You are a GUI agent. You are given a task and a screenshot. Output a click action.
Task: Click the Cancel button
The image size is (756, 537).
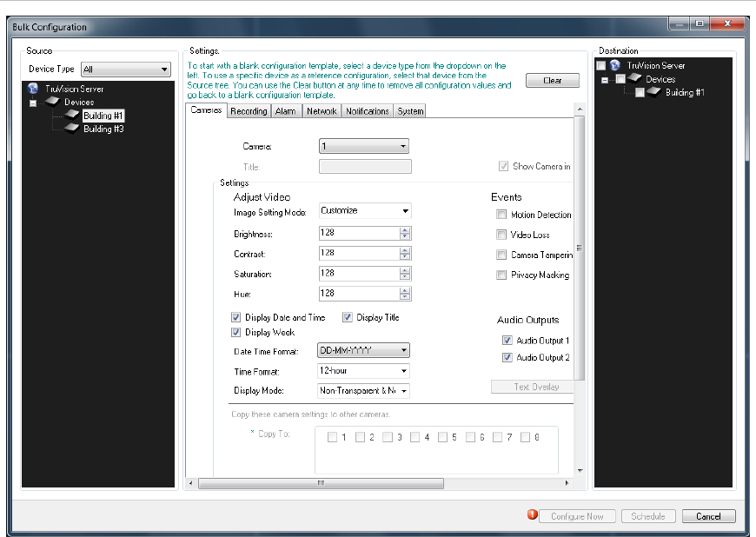pos(708,516)
